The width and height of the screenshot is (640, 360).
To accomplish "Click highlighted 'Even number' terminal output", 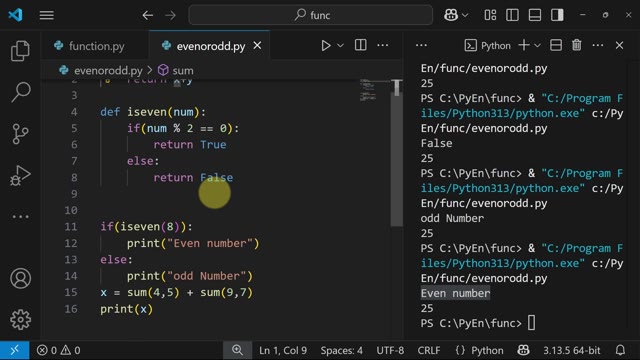I will (x=456, y=293).
